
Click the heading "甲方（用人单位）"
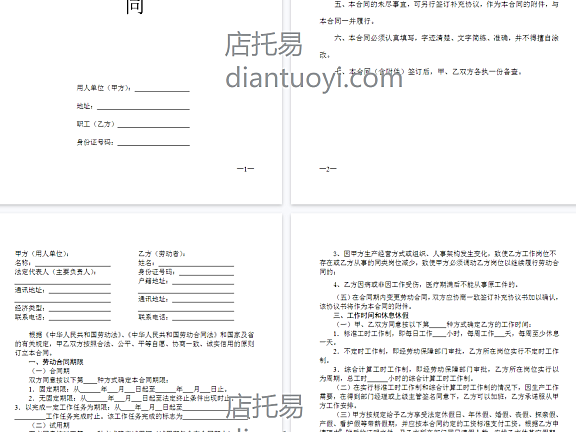pos(42,254)
